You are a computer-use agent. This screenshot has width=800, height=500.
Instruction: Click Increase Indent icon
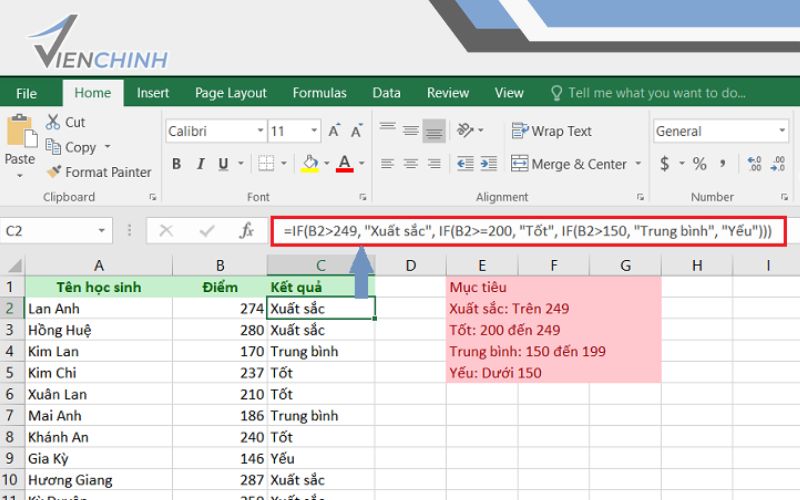pos(489,163)
